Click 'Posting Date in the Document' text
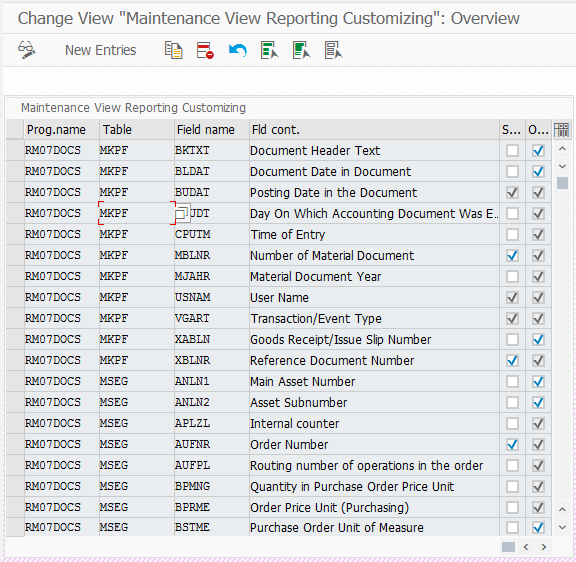This screenshot has width=576, height=562. point(334,192)
